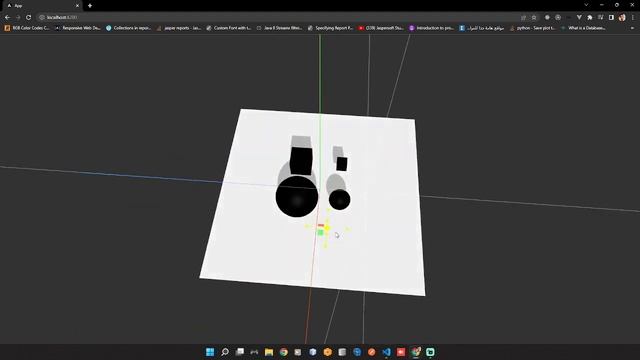Open Windows taskbar Search

(x=224, y=352)
